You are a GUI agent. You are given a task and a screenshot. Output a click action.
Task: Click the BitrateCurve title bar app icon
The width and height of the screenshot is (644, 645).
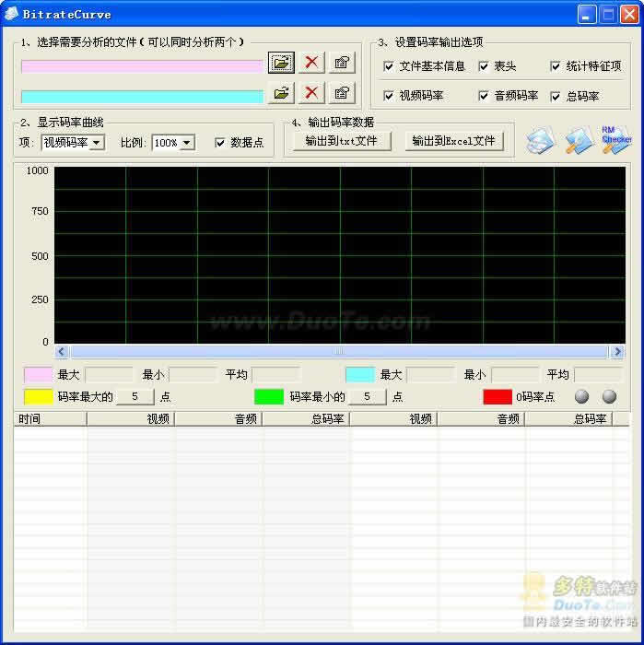[11, 14]
